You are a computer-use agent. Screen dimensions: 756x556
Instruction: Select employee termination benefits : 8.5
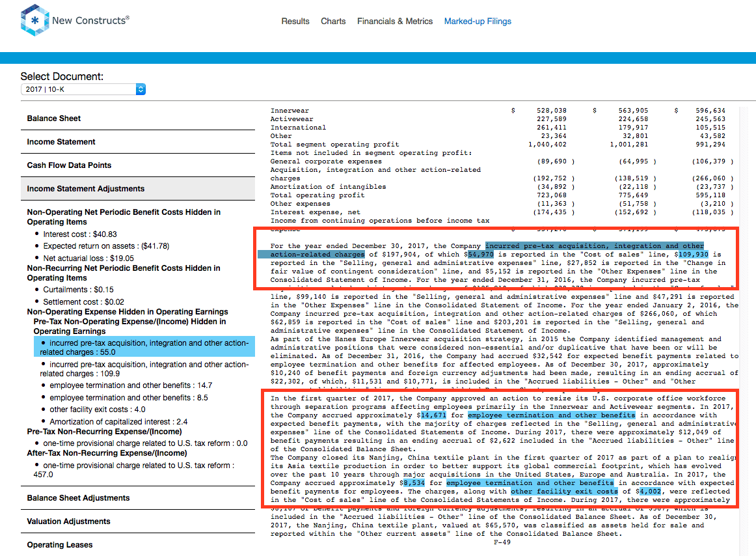(x=129, y=398)
